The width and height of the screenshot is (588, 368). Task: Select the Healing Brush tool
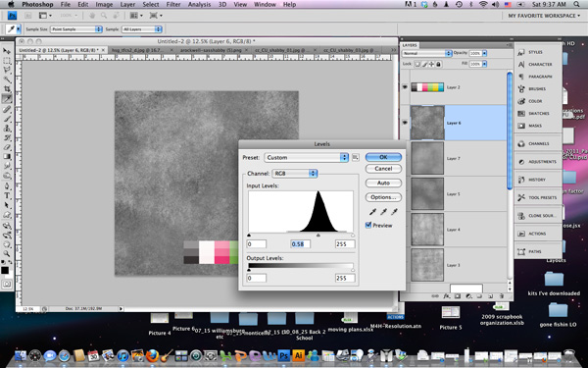pyautogui.click(x=7, y=109)
